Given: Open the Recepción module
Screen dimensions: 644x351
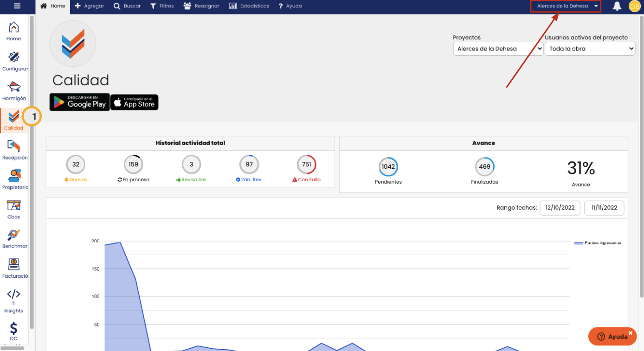Looking at the screenshot, I should [15, 150].
